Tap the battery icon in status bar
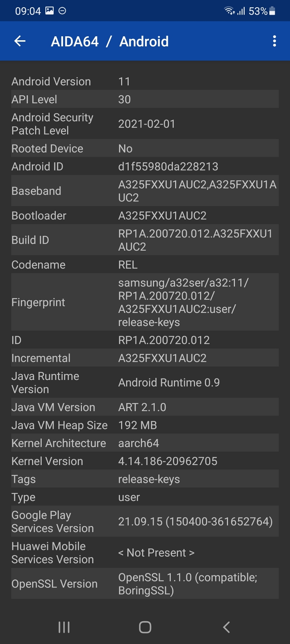This screenshot has height=644, width=290. (272, 11)
